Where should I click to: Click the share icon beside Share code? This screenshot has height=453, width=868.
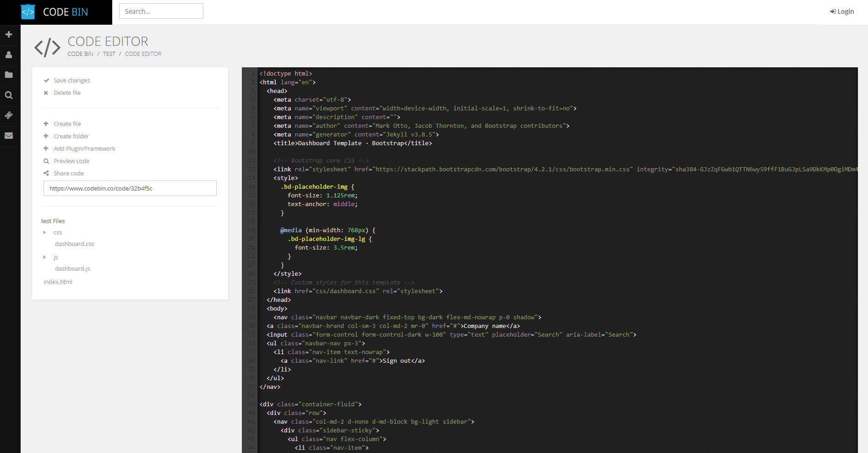46,173
